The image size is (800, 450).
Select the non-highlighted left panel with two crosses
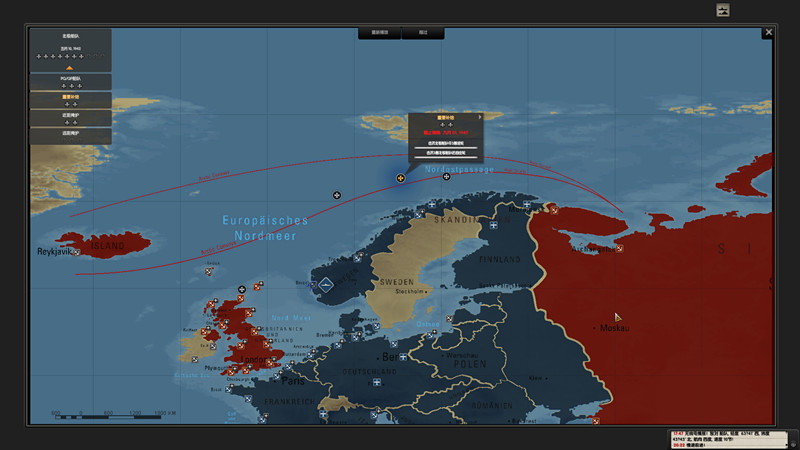70,118
